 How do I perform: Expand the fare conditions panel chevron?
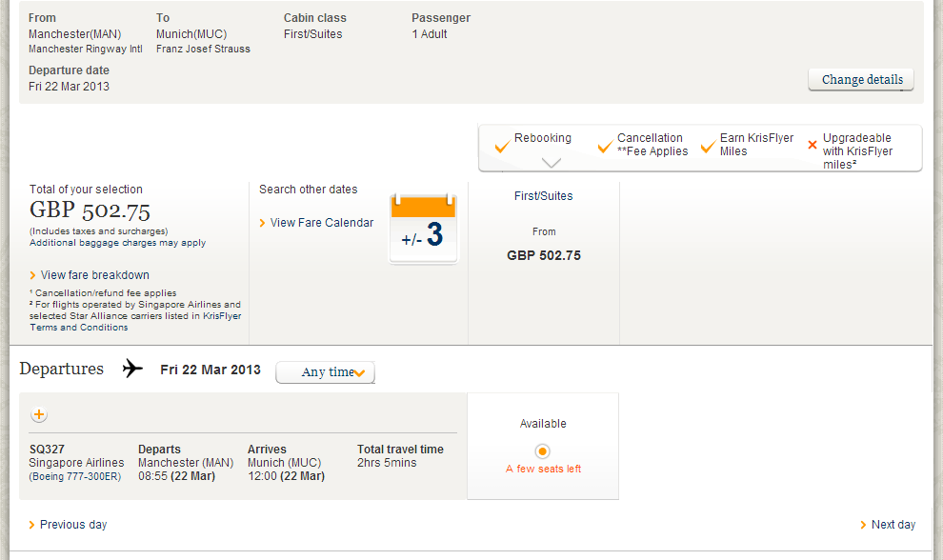click(552, 162)
